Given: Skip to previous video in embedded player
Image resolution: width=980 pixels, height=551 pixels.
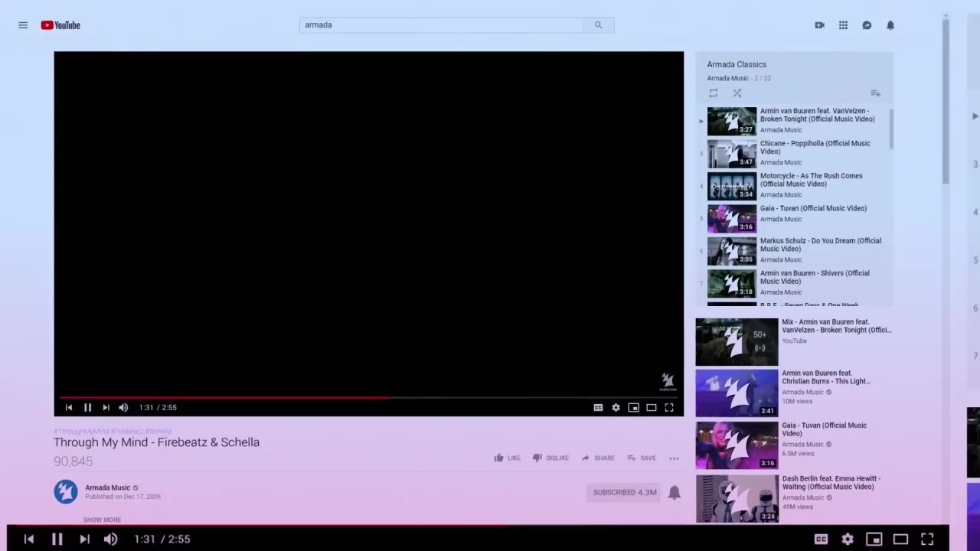Looking at the screenshot, I should pyautogui.click(x=69, y=408).
